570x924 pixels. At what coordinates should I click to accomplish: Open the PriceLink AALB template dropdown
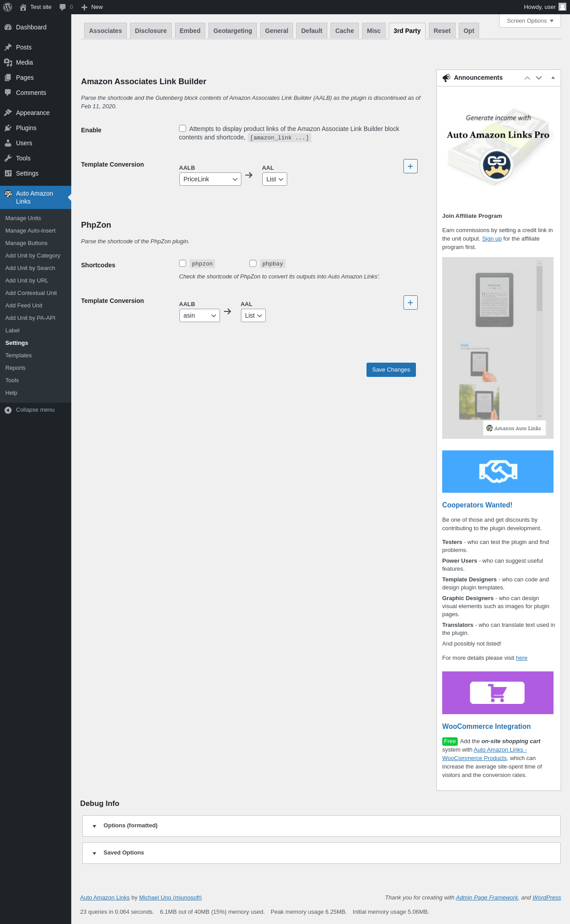click(x=210, y=179)
